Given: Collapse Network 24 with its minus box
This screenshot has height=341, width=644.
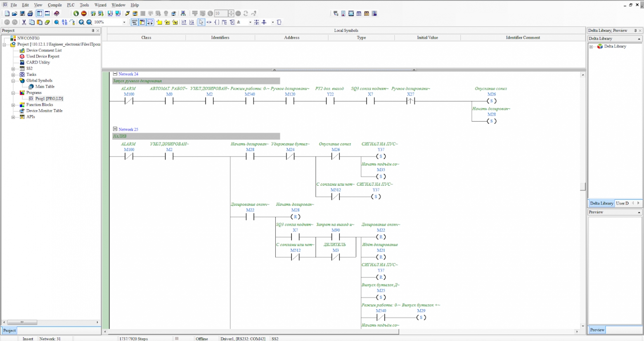Looking at the screenshot, I should pyautogui.click(x=115, y=74).
